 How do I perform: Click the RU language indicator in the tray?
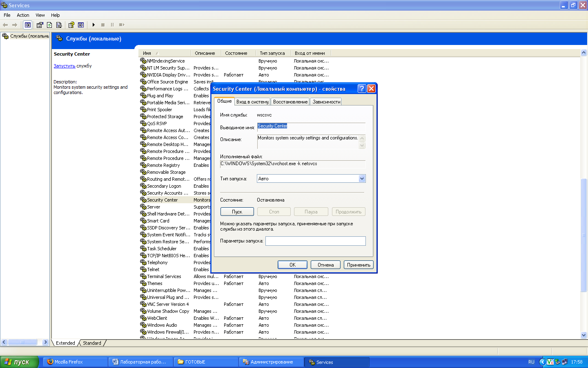(531, 362)
